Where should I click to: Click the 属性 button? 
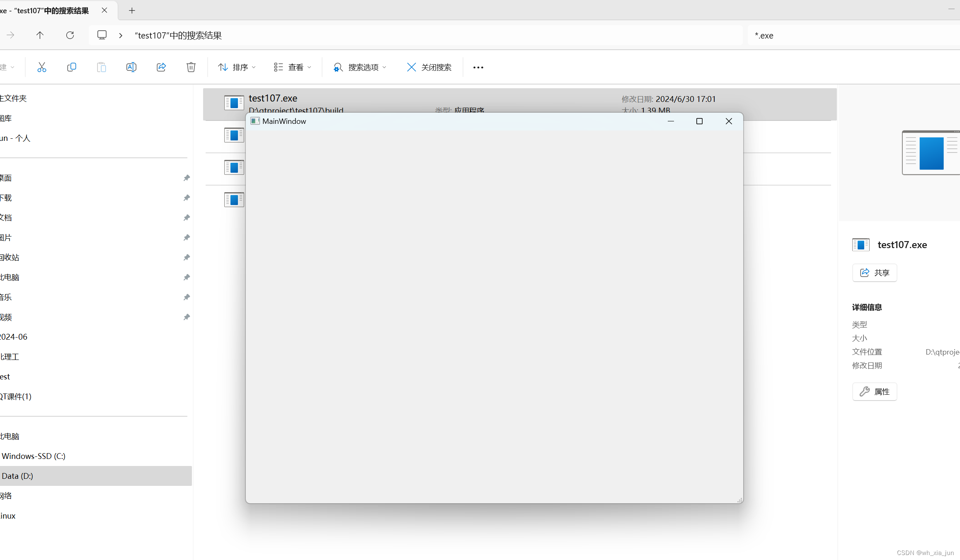[875, 391]
